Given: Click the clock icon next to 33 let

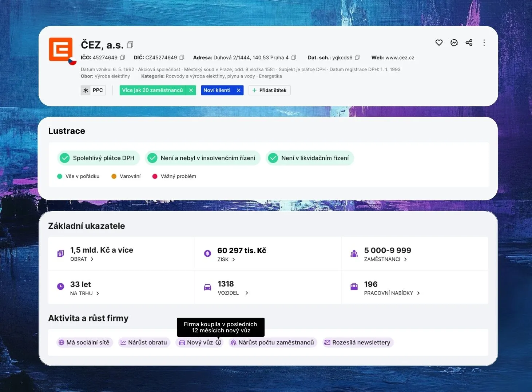Looking at the screenshot, I should 60,287.
